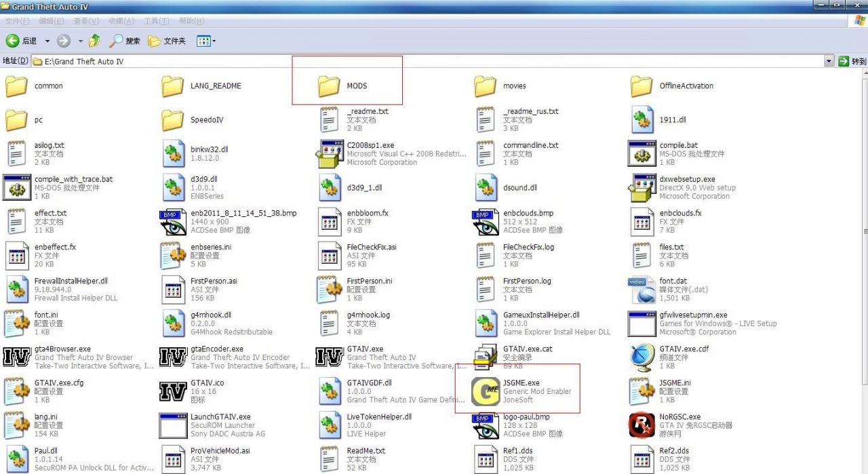Screen dimensions: 868x474
Task: Select the GTAIV.exe game icon
Action: (x=330, y=357)
